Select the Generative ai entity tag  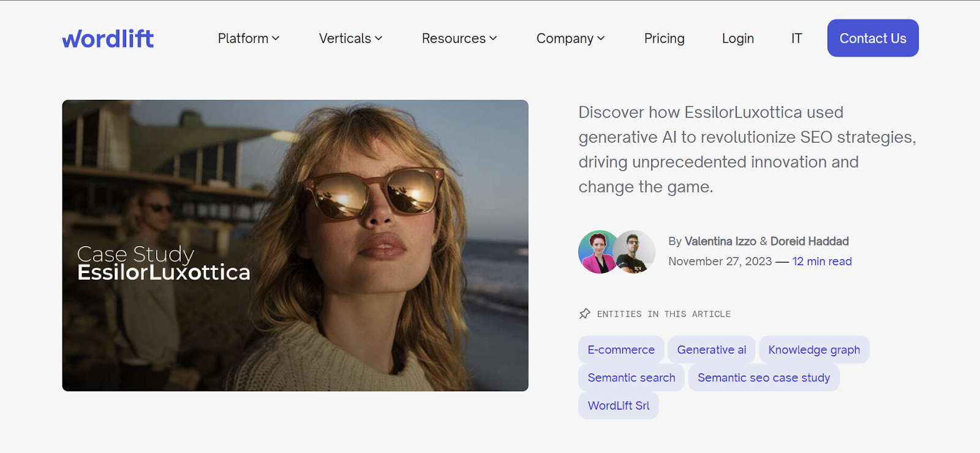pos(712,350)
